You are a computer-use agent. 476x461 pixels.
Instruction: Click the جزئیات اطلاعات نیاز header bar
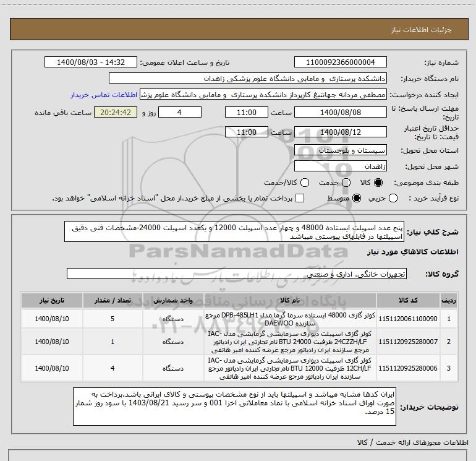(x=239, y=29)
